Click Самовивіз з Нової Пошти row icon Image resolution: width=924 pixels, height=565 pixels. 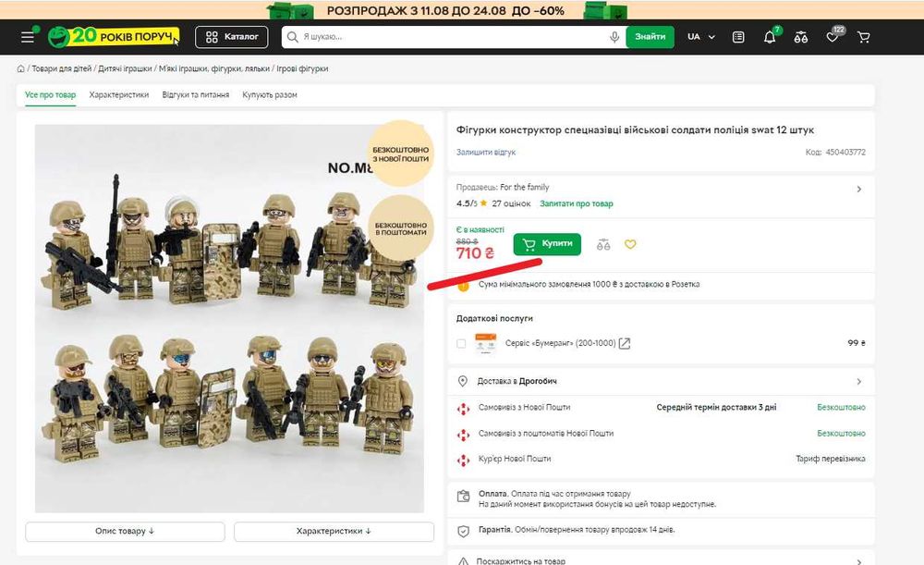[464, 408]
